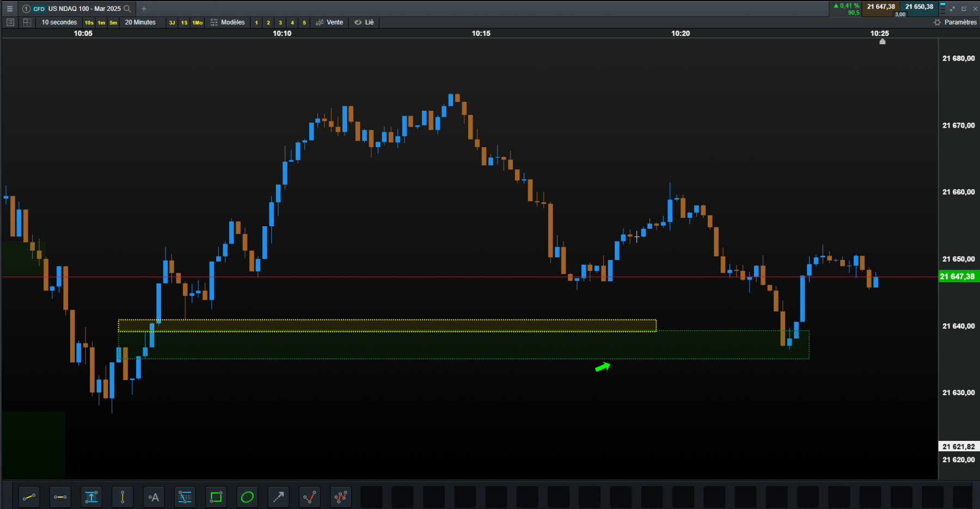The height and width of the screenshot is (509, 980).
Task: Open the Vente price type dropdown
Action: (329, 22)
